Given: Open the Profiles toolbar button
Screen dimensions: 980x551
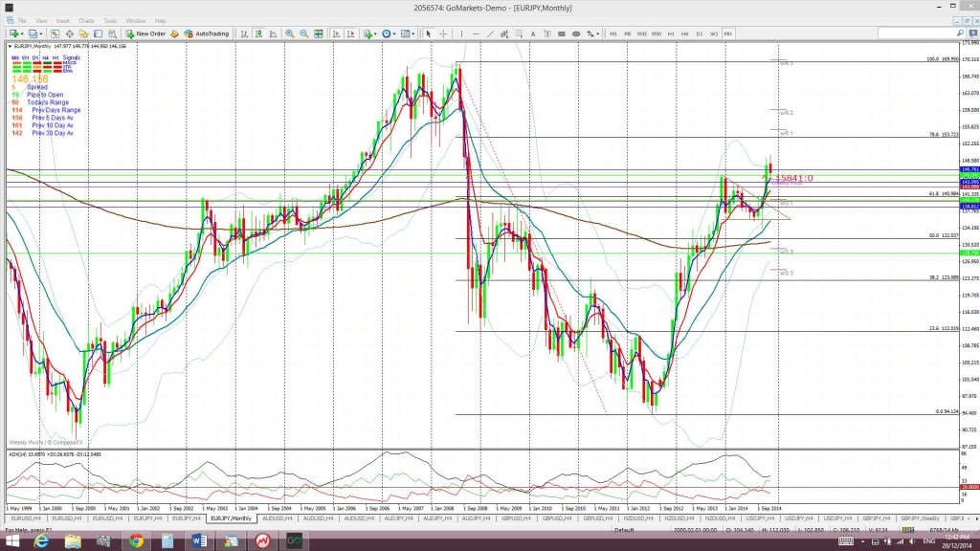Looking at the screenshot, I should tap(34, 33).
